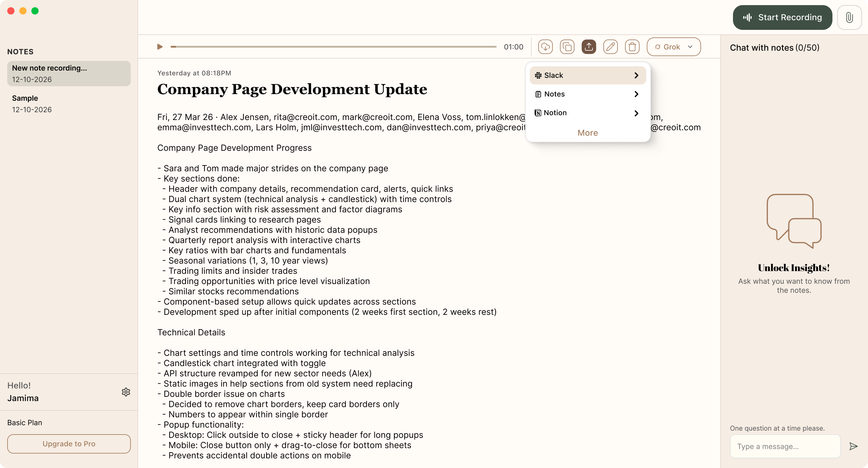Viewport: 868px width, 468px height.
Task: Click the download note icon
Action: [545, 47]
